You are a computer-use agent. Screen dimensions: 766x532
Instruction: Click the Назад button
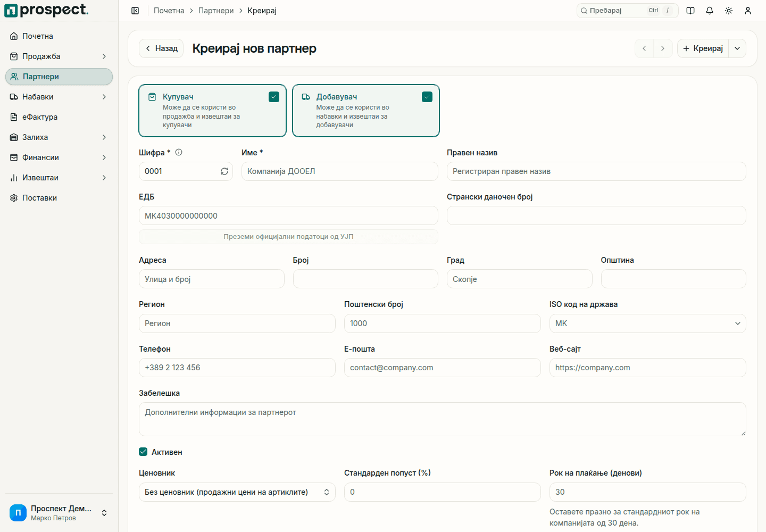[161, 48]
